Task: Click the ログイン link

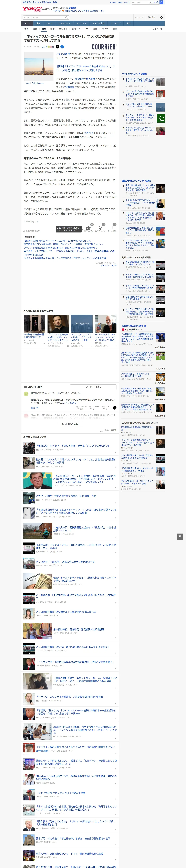Action: point(57,11)
